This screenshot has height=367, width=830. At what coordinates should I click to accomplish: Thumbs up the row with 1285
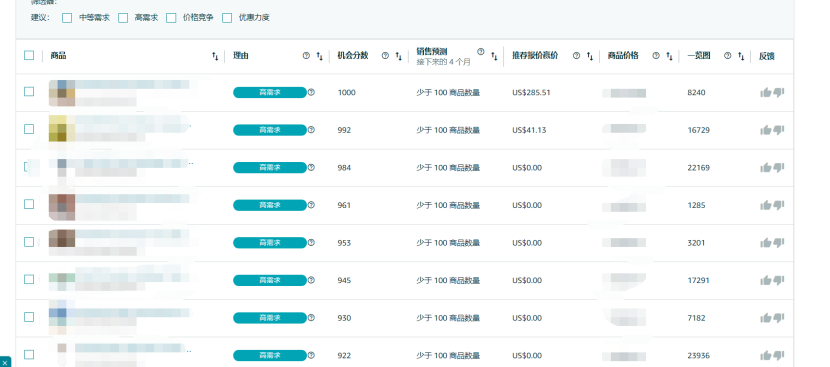click(x=765, y=205)
